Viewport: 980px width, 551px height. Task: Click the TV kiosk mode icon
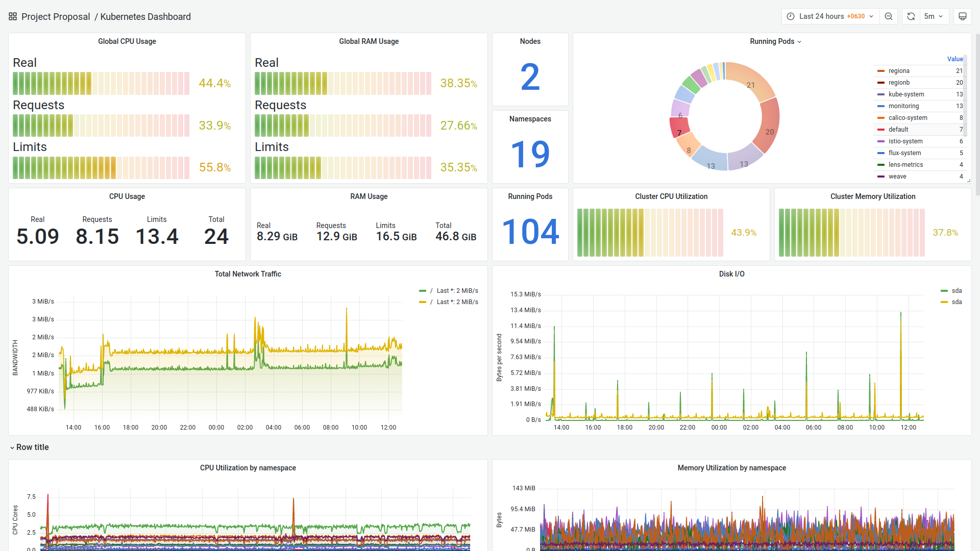(963, 16)
